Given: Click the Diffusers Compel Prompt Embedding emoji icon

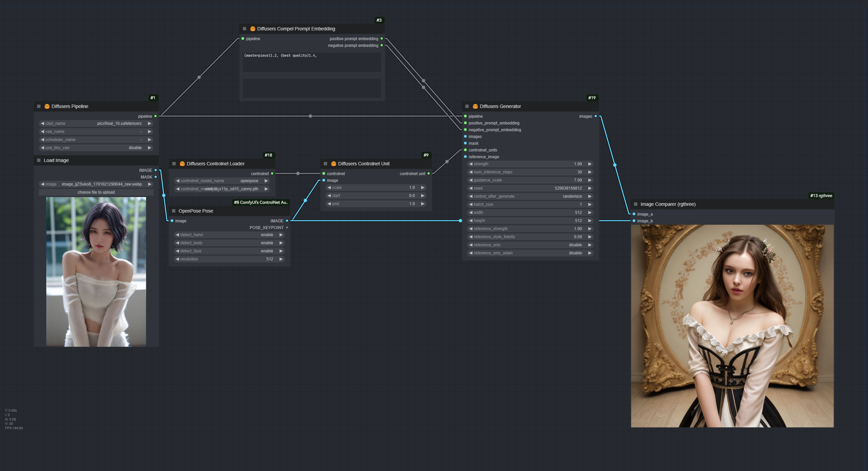Looking at the screenshot, I should pyautogui.click(x=253, y=29).
